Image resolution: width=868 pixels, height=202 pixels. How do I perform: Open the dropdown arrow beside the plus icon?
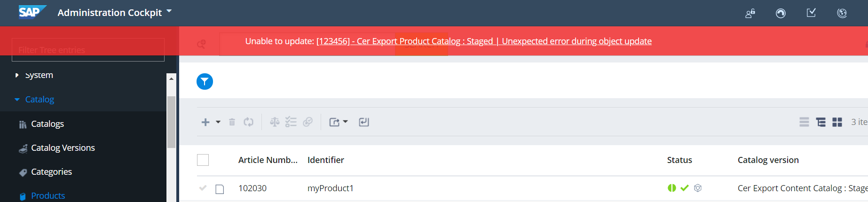(218, 122)
